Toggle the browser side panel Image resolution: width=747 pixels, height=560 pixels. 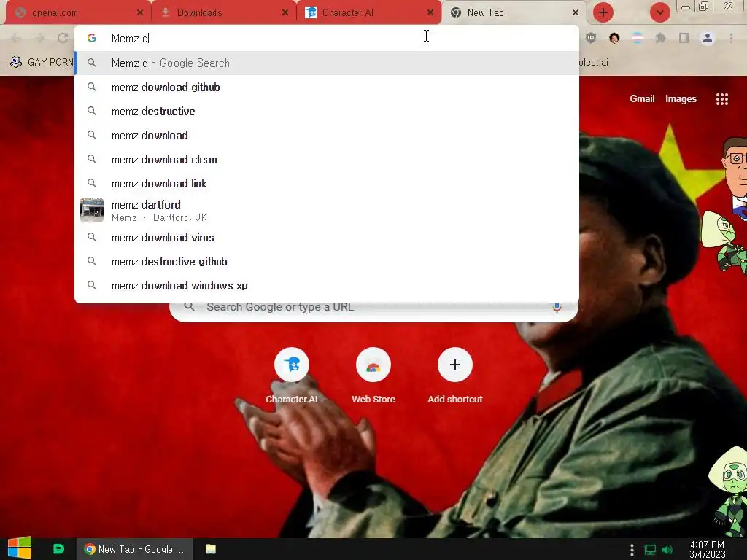[684, 38]
